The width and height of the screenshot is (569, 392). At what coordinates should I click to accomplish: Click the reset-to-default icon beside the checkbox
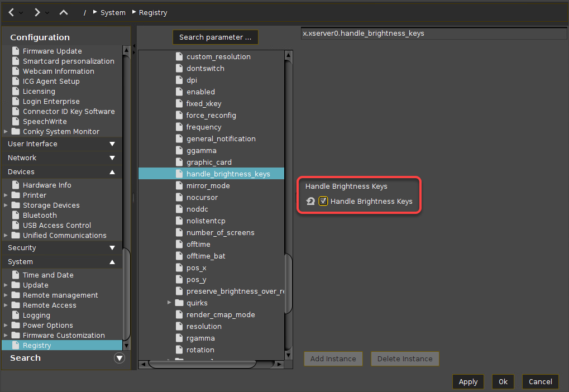click(x=310, y=201)
